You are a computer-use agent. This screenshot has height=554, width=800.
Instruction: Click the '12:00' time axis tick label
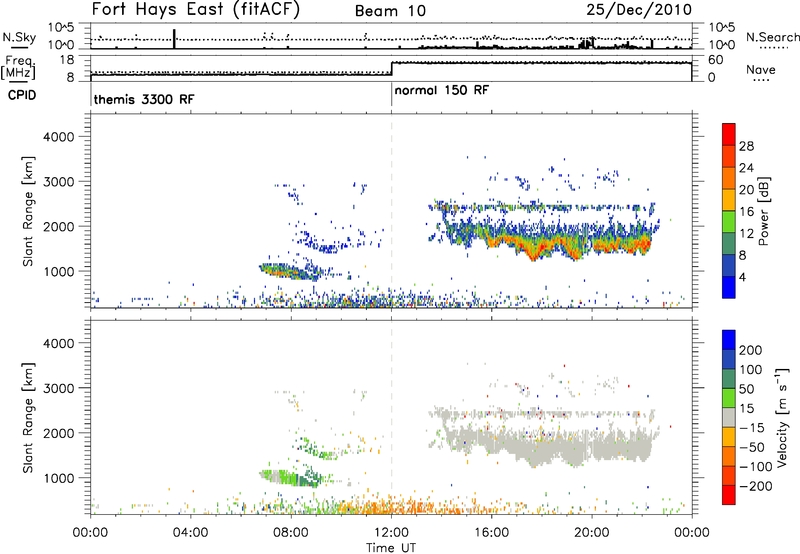[391, 533]
